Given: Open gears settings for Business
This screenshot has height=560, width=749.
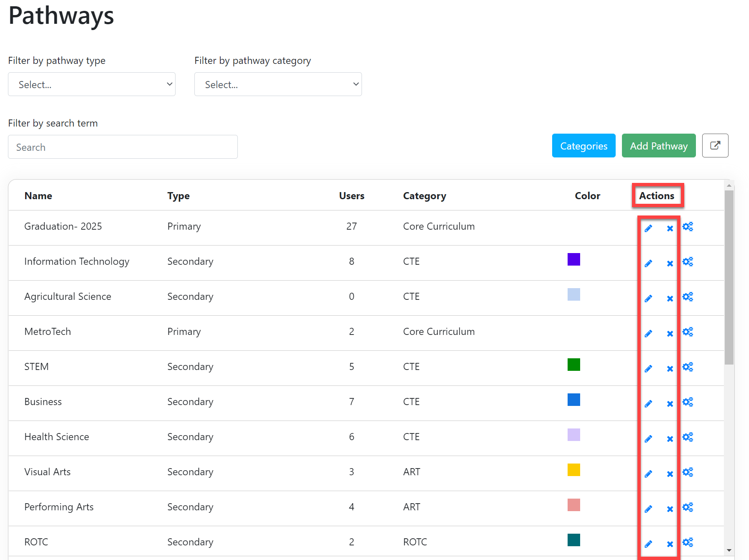Looking at the screenshot, I should tap(688, 402).
